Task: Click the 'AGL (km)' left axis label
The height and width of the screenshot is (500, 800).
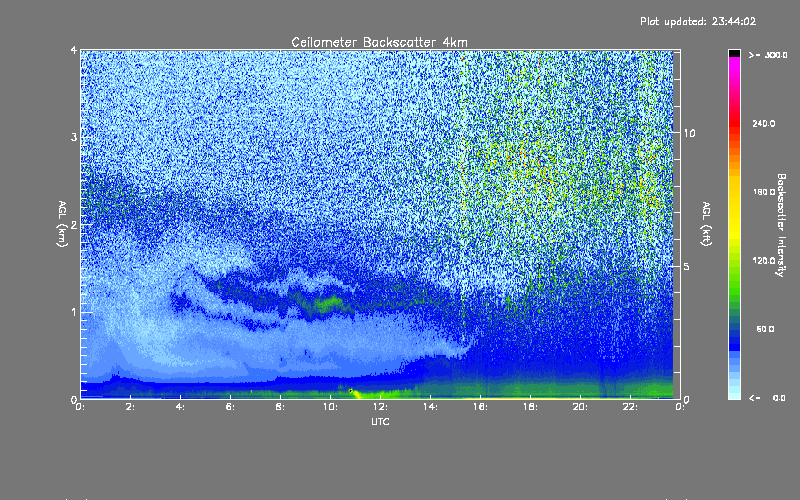Action: (x=62, y=224)
